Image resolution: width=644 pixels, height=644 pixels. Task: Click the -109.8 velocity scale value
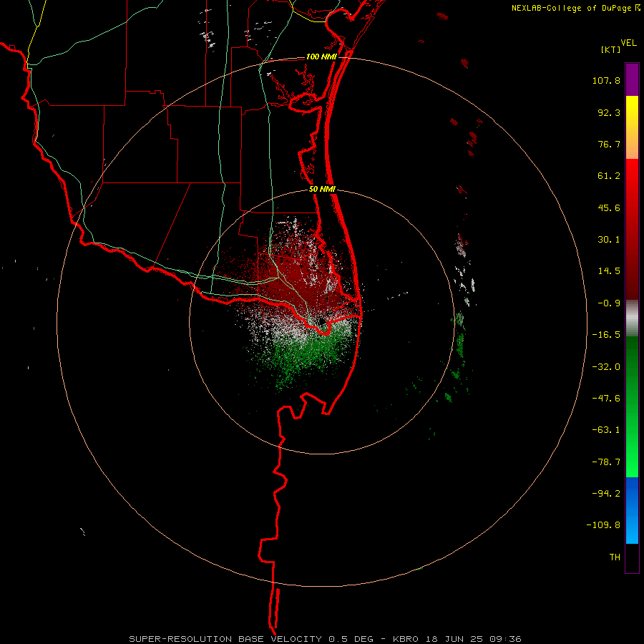coord(603,525)
